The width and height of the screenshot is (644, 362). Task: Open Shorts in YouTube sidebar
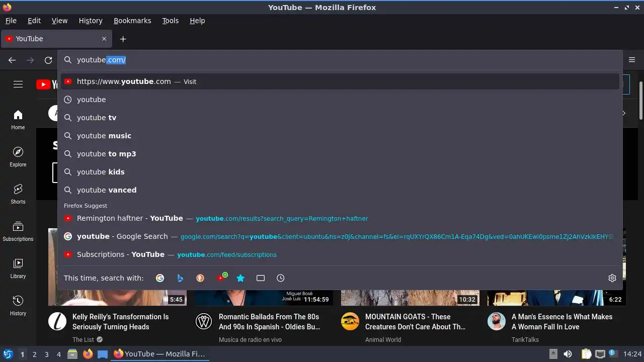pyautogui.click(x=18, y=194)
